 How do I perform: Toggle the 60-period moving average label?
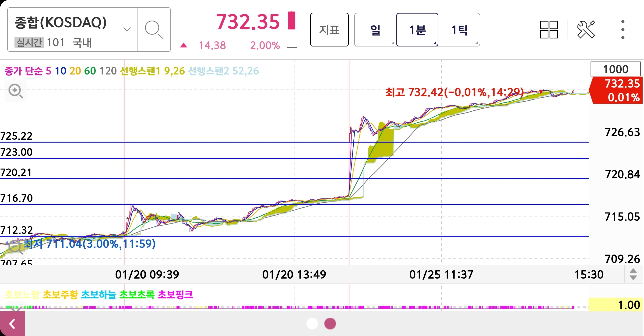[x=90, y=71]
